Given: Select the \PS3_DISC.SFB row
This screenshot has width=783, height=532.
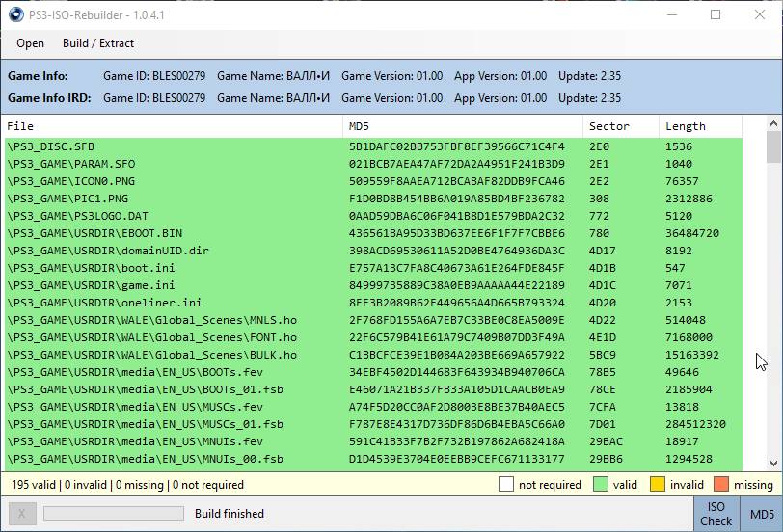Looking at the screenshot, I should [373, 146].
